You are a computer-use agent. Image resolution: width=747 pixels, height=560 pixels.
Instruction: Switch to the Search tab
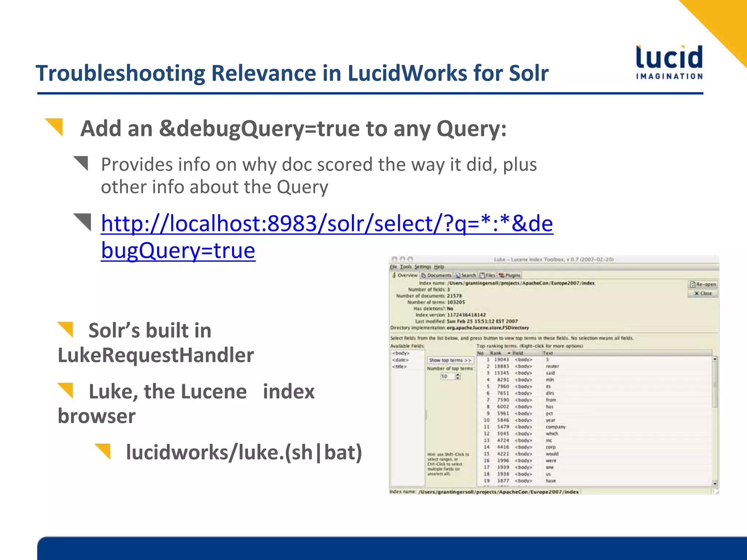coord(465,275)
